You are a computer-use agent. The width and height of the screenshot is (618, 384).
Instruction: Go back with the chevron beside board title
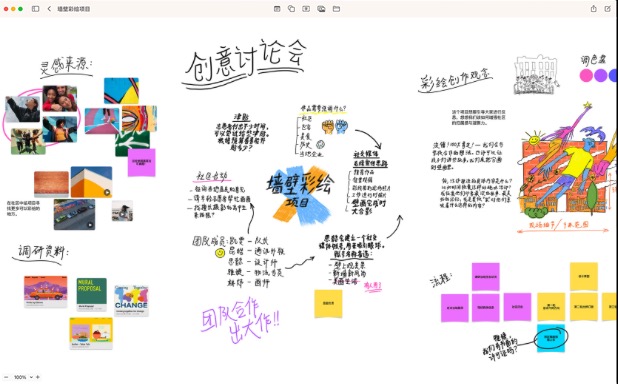click(x=49, y=9)
